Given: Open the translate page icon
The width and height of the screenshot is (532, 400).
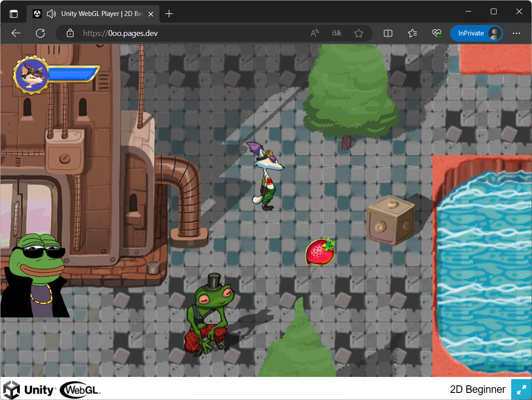Looking at the screenshot, I should 337,33.
